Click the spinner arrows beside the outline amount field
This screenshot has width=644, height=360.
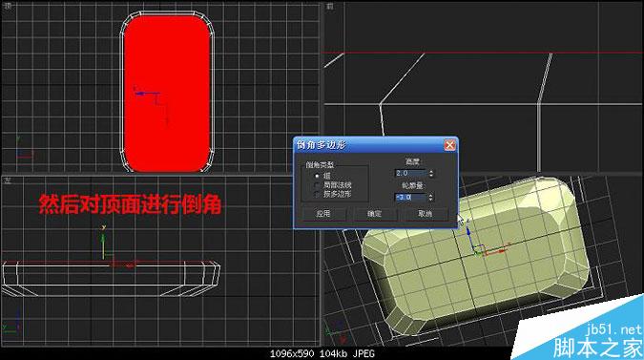tap(431, 198)
